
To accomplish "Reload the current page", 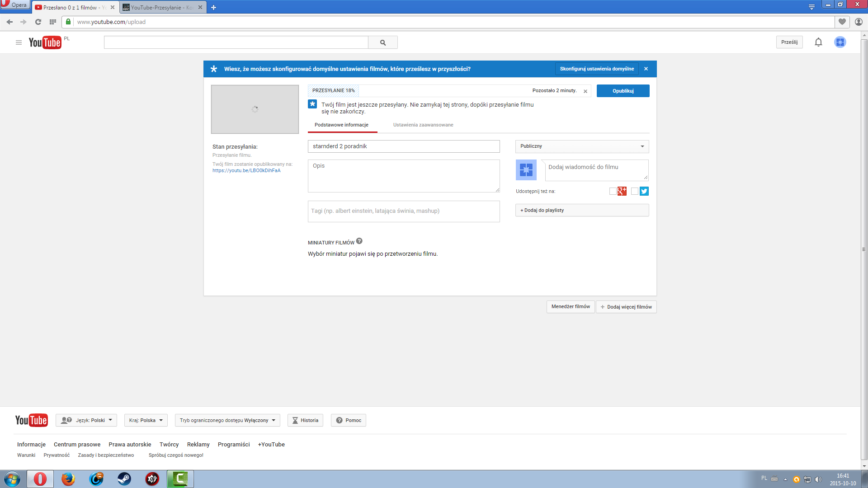I will 38,22.
